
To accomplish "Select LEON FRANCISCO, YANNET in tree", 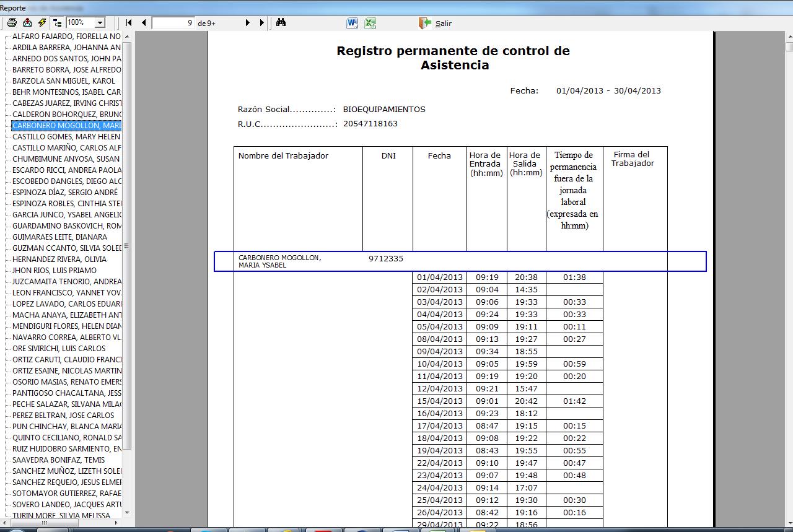I will point(66,292).
